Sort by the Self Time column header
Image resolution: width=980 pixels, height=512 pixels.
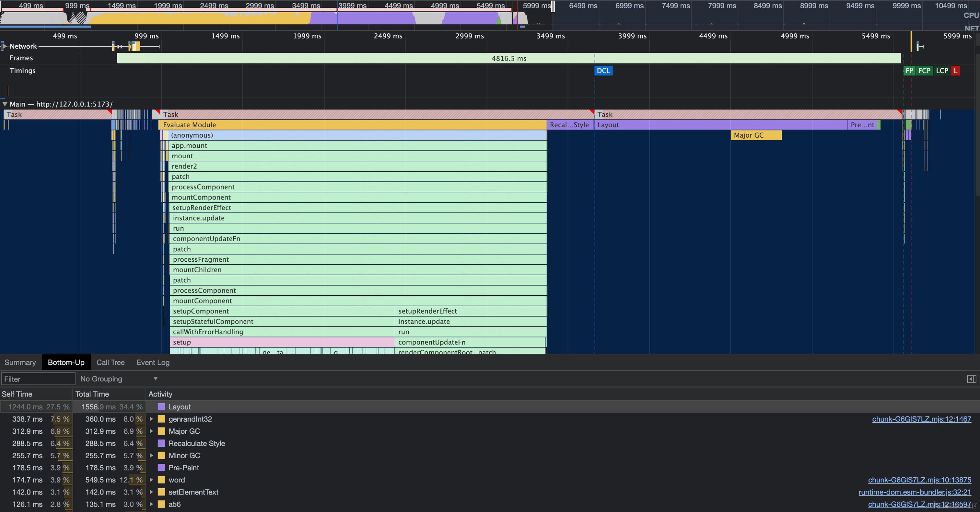point(17,394)
